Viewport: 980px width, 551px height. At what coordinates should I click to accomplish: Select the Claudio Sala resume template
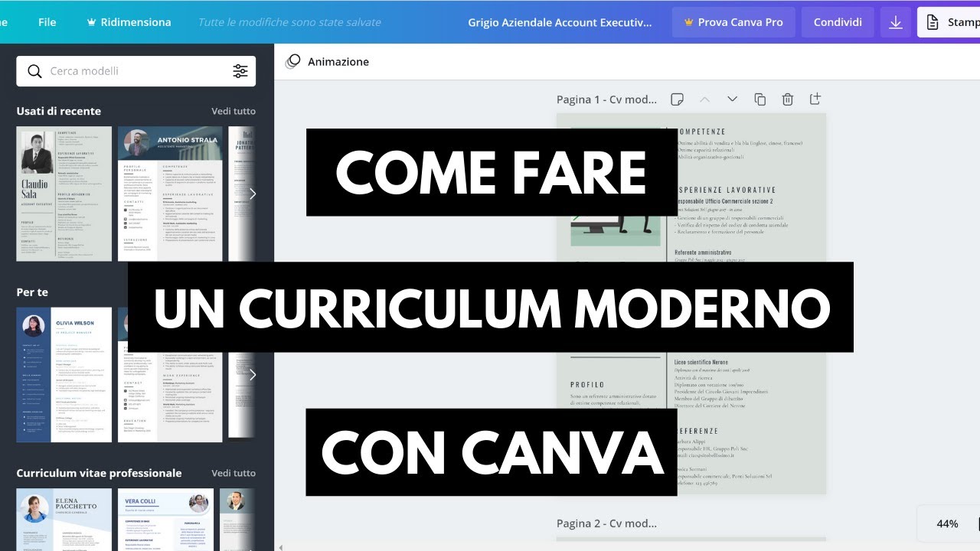pyautogui.click(x=64, y=194)
